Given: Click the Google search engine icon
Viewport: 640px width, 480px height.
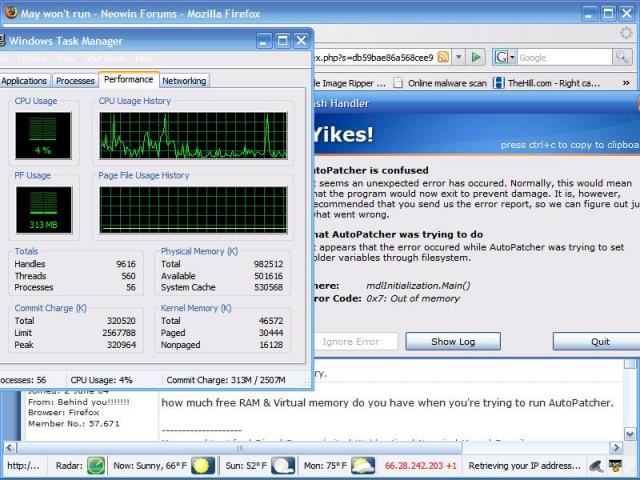Looking at the screenshot, I should 501,57.
